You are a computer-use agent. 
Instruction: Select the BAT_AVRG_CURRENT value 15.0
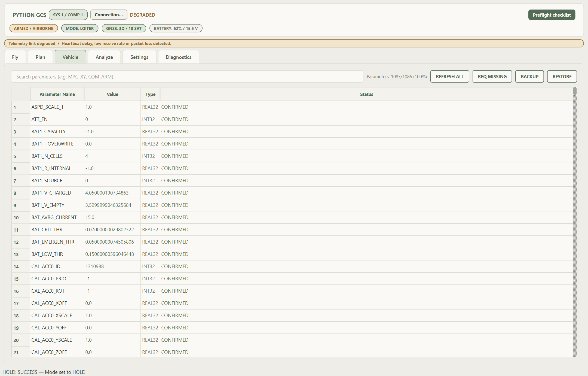90,217
